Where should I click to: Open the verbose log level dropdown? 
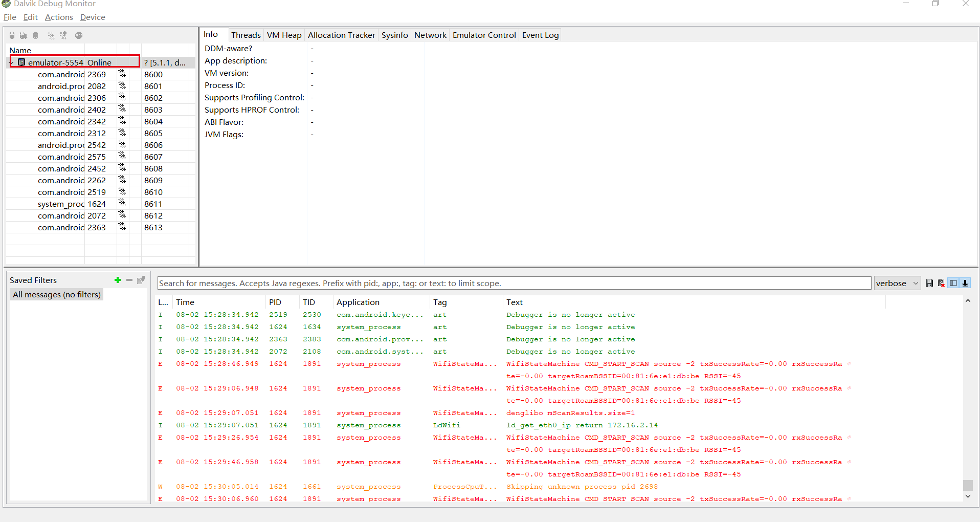click(x=898, y=283)
